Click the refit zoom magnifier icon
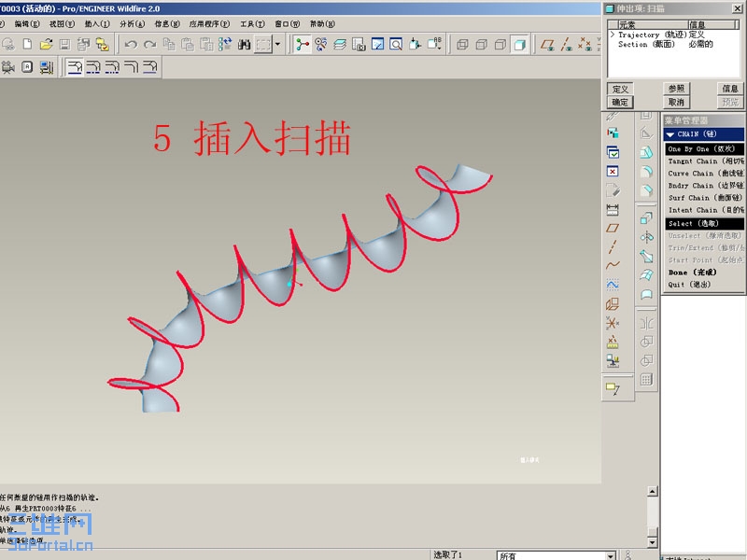 point(396,44)
